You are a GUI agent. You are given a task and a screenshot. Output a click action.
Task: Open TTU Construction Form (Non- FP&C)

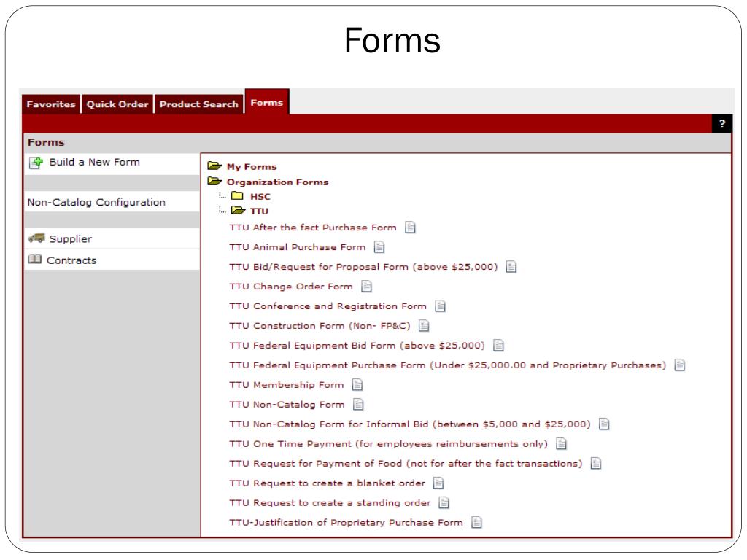tap(320, 326)
